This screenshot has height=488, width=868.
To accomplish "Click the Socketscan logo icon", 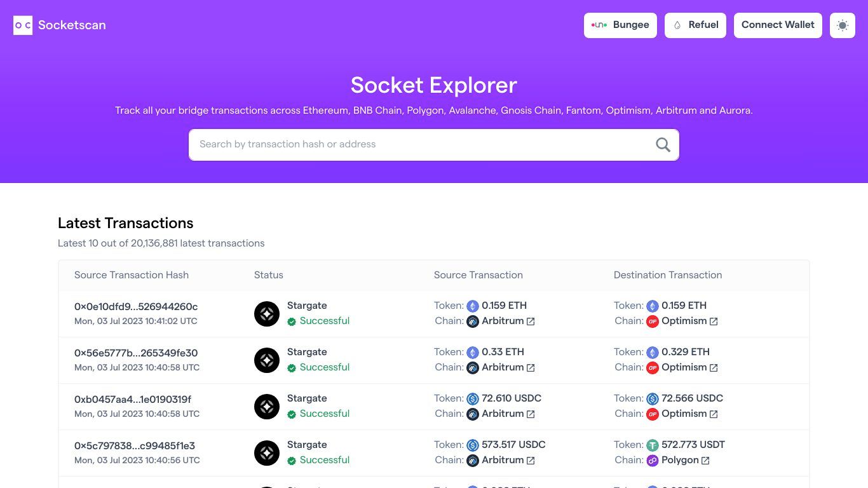I will click(23, 25).
